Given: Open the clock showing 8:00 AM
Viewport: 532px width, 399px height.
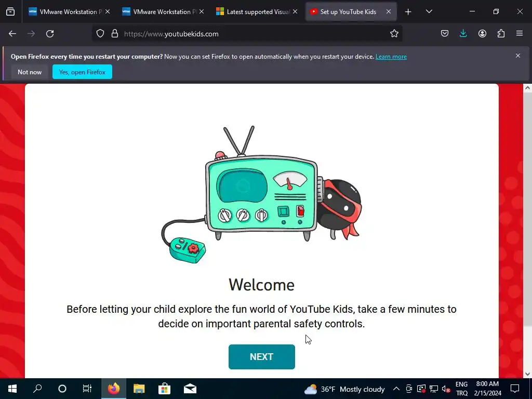Looking at the screenshot, I should click(x=487, y=389).
